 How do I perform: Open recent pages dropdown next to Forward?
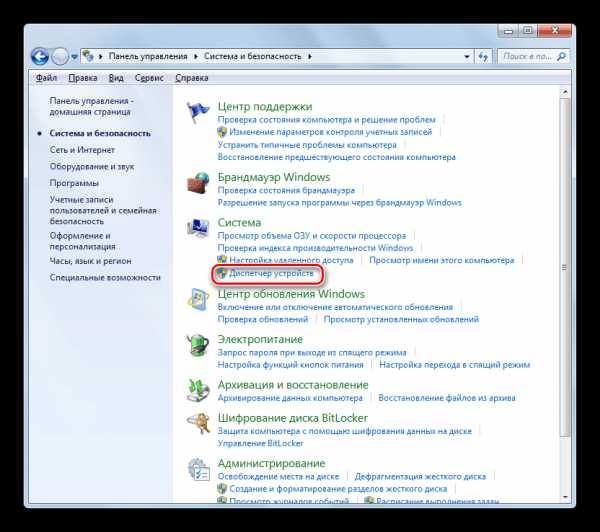pyautogui.click(x=74, y=57)
